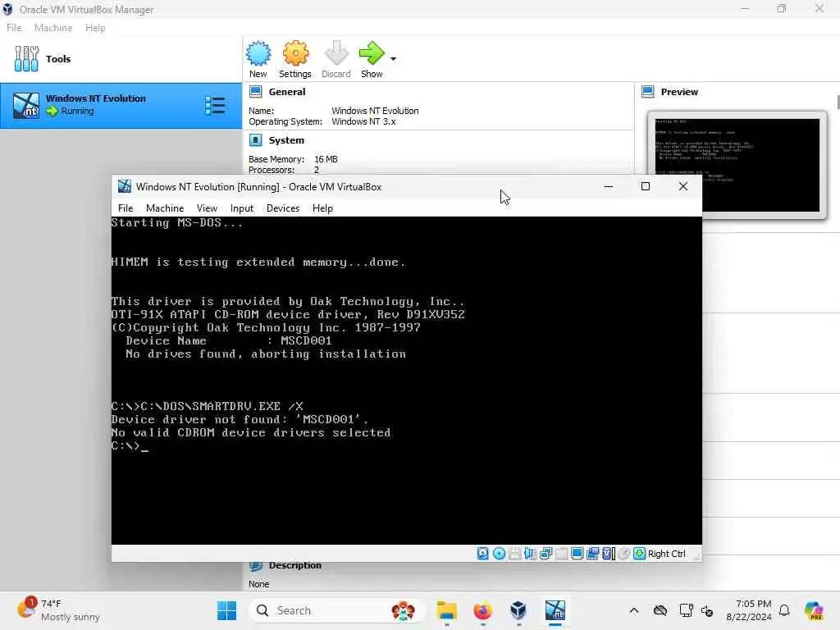The height and width of the screenshot is (630, 840).
Task: Click the Preview panel header
Action: pyautogui.click(x=679, y=92)
